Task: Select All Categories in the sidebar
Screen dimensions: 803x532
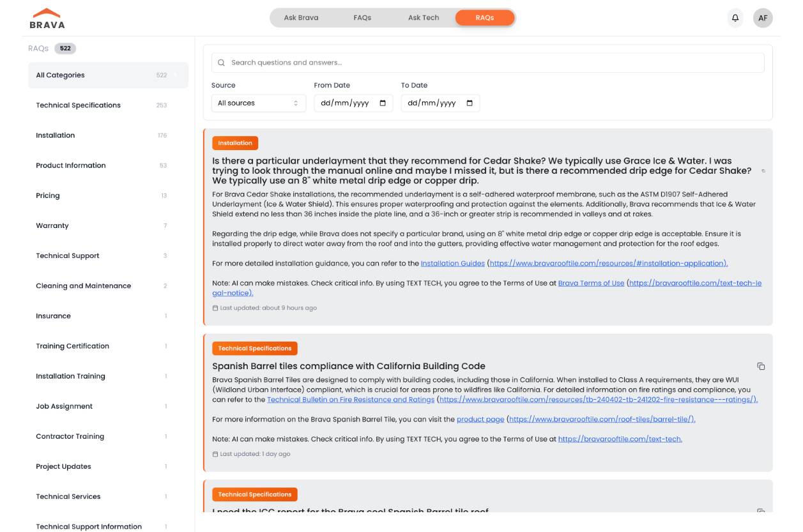Action: click(108, 75)
